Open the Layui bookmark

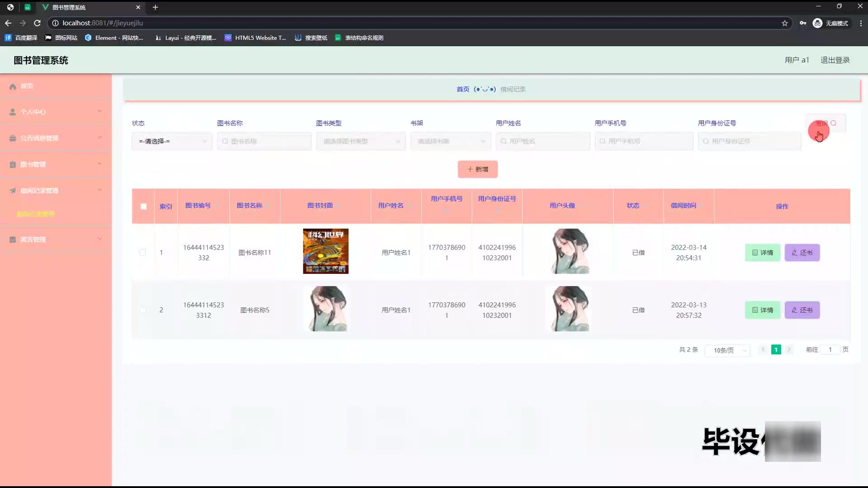coord(185,38)
